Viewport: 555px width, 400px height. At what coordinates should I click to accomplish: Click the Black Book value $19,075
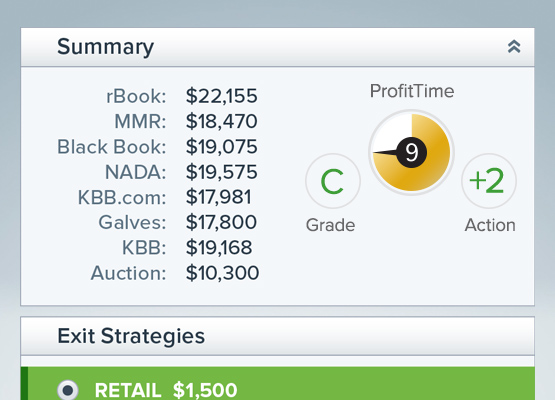click(222, 147)
